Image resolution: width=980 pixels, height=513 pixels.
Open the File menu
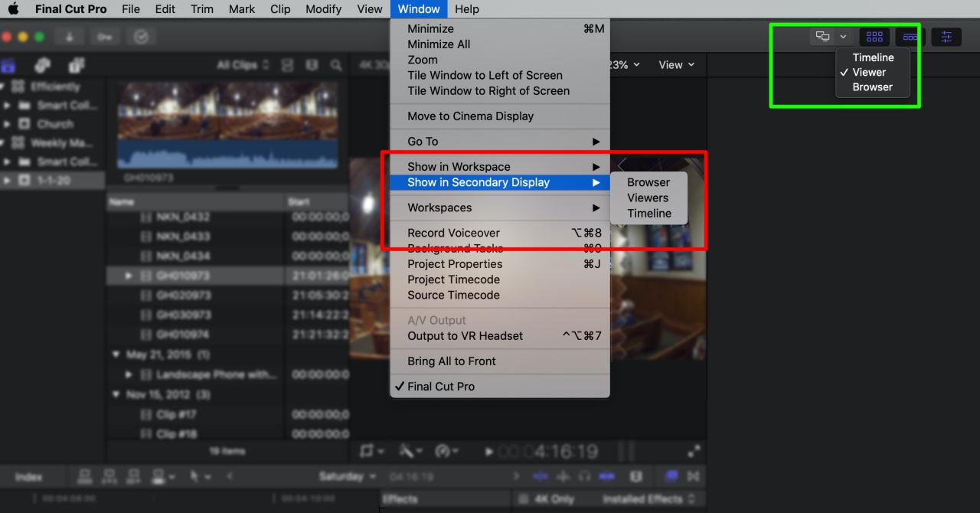pos(131,9)
